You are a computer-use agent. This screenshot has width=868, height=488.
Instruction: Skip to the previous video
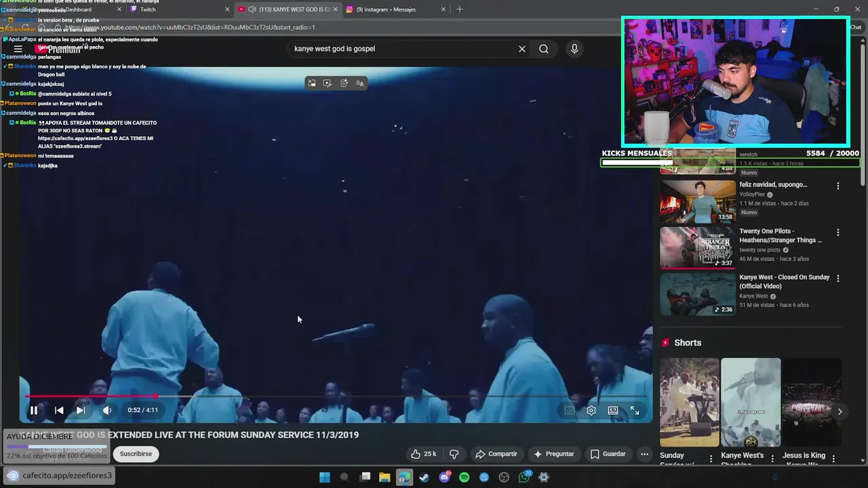point(59,410)
